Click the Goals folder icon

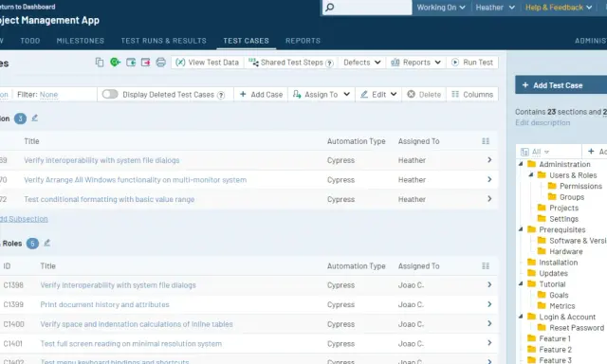(542, 295)
